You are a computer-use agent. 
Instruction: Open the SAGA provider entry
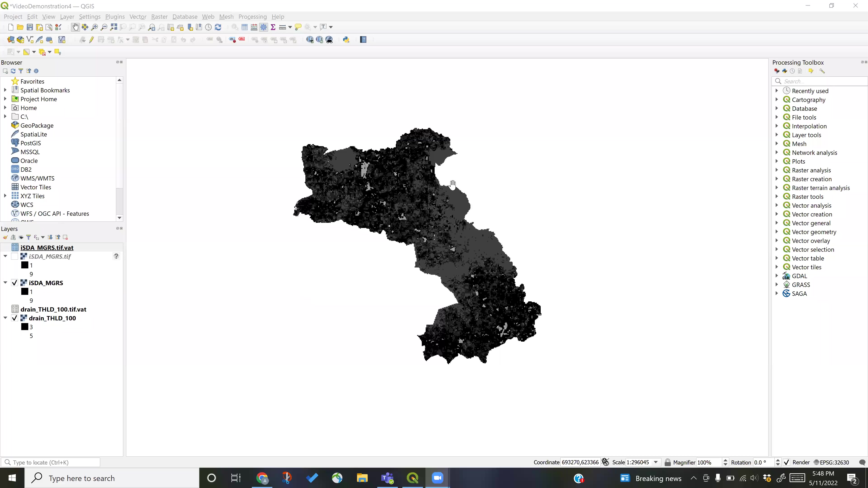click(799, 293)
